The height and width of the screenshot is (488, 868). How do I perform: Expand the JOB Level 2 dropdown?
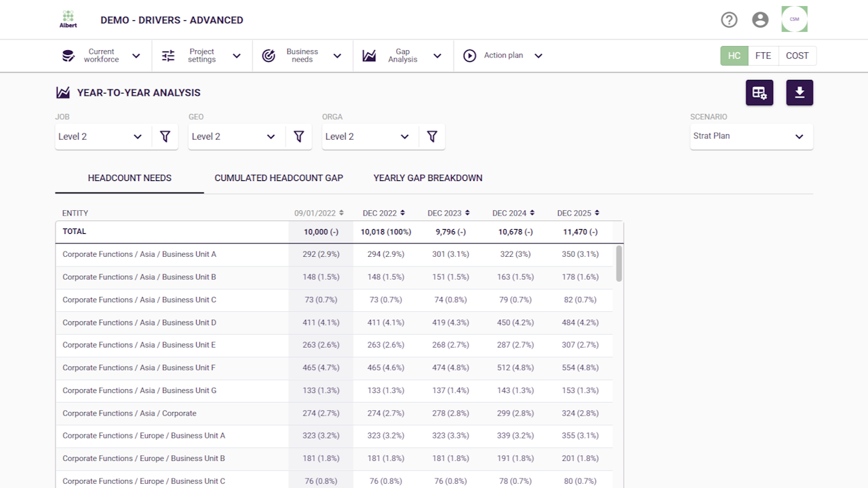100,136
